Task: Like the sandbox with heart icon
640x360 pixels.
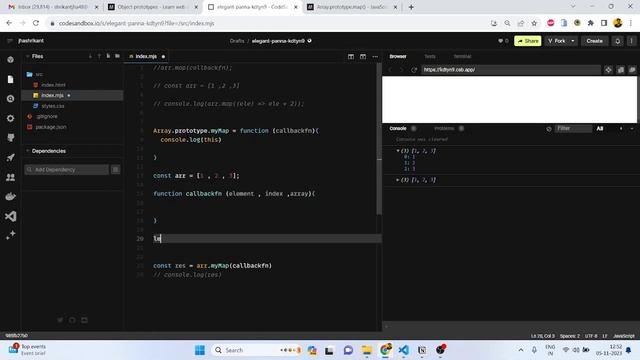Action: pos(500,41)
